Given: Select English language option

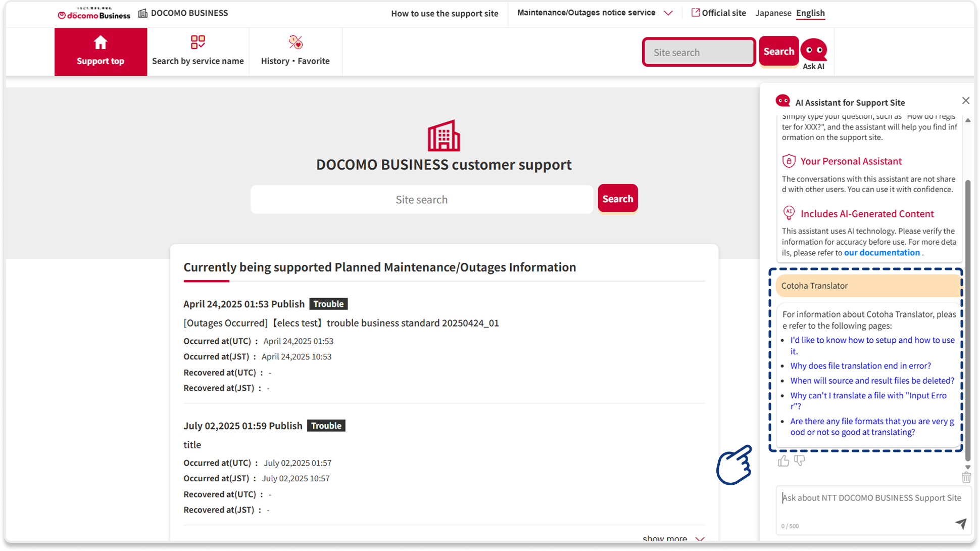Looking at the screenshot, I should 810,13.
